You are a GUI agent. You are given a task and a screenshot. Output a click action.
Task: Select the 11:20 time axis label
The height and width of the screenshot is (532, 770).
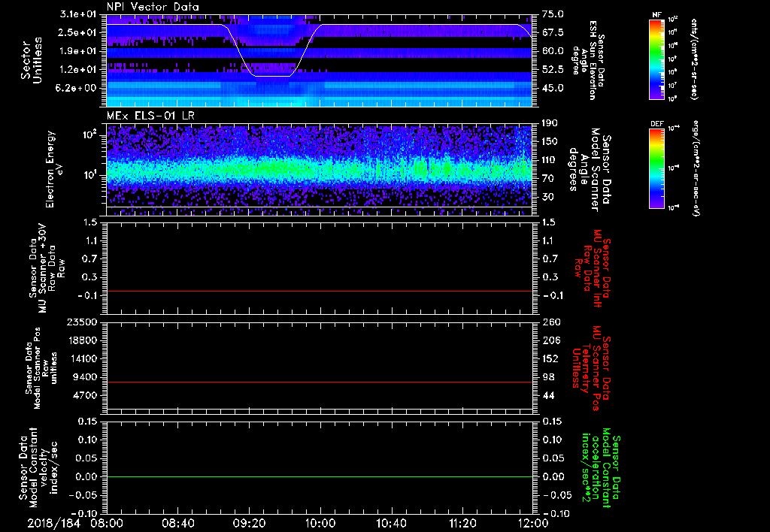463,522
